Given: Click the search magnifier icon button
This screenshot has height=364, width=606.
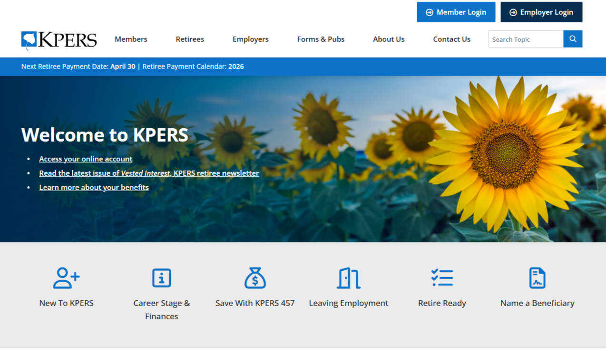Looking at the screenshot, I should point(573,39).
